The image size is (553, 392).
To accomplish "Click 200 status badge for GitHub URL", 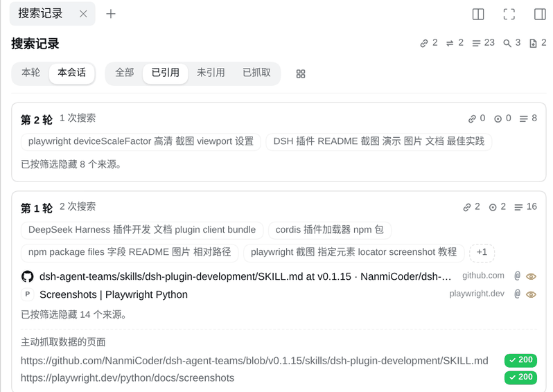I will [520, 360].
